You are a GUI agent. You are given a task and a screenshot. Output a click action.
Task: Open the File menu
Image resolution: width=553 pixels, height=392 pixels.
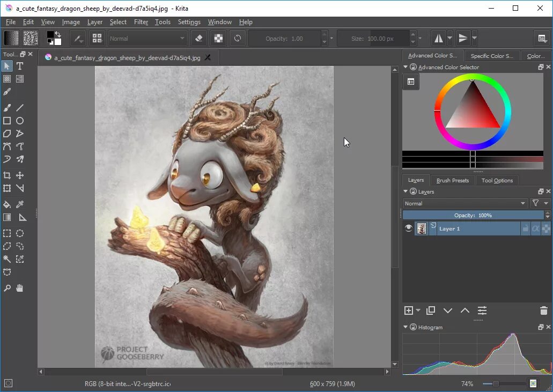coord(11,22)
